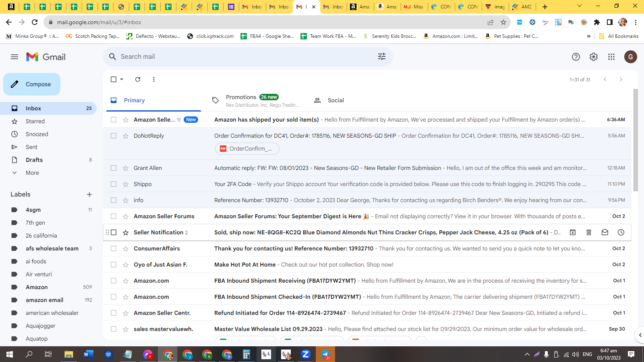Open Gmail Support help icon

point(576,57)
